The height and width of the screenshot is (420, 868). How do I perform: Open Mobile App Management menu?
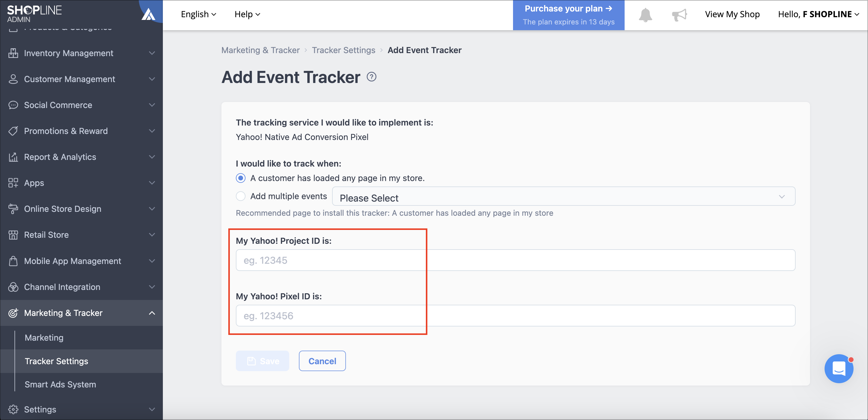pyautogui.click(x=81, y=261)
